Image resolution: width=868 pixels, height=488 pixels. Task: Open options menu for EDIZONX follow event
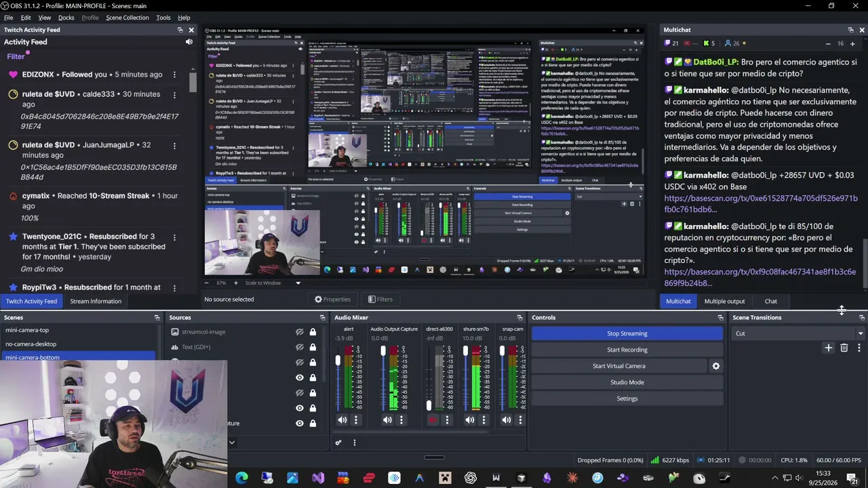pyautogui.click(x=174, y=75)
